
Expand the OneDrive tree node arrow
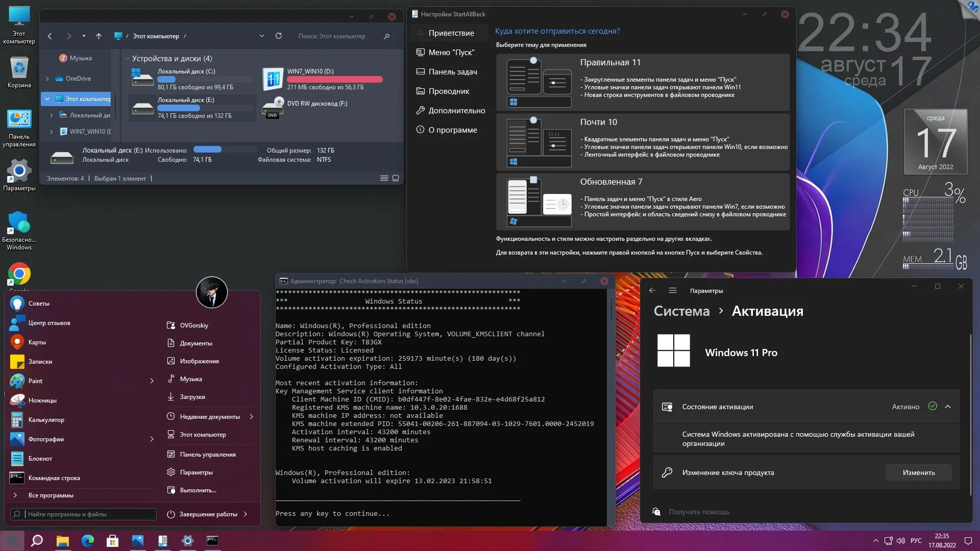pos(47,79)
